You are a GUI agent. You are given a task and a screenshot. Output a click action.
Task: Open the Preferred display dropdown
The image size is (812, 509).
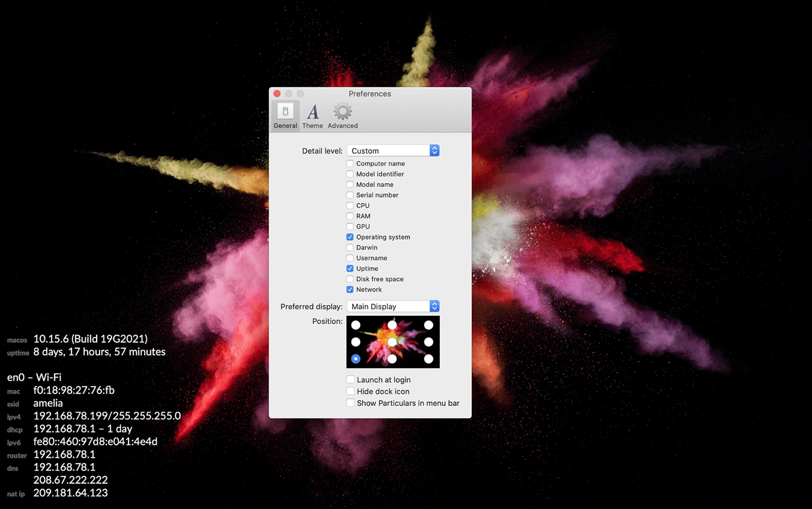pyautogui.click(x=393, y=307)
